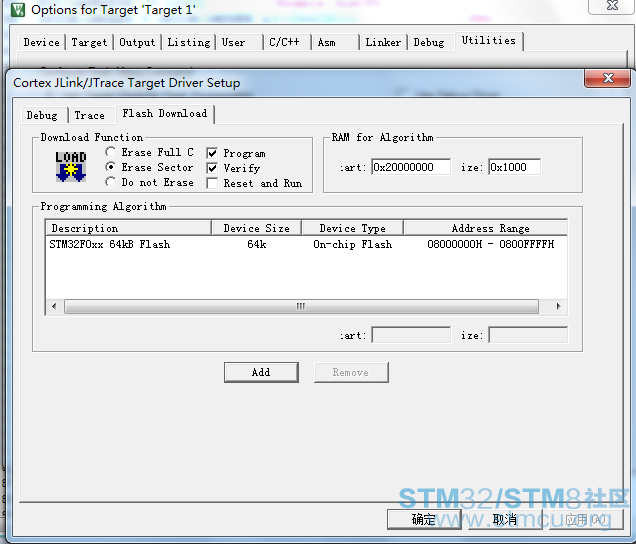
Task: Toggle the Program checkbox
Action: click(212, 153)
